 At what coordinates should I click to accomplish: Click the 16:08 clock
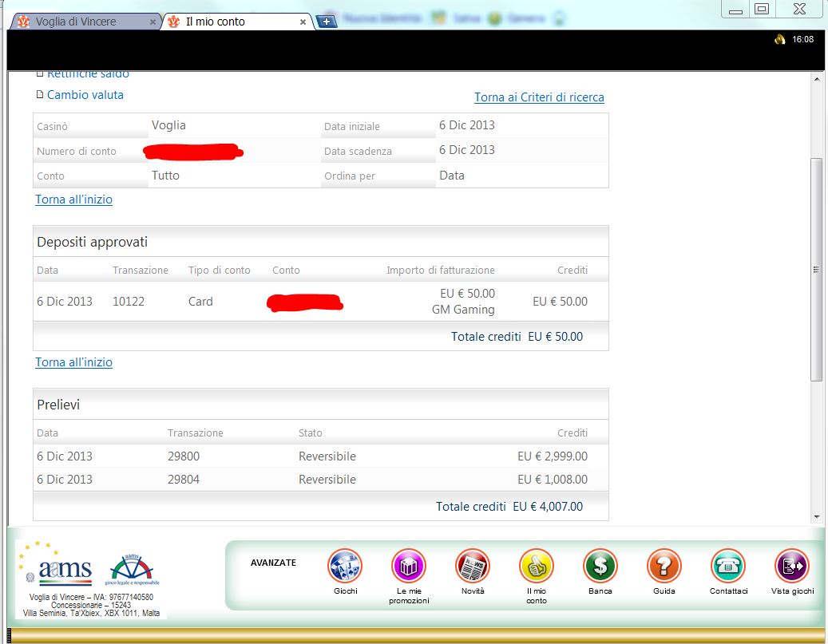coord(802,39)
